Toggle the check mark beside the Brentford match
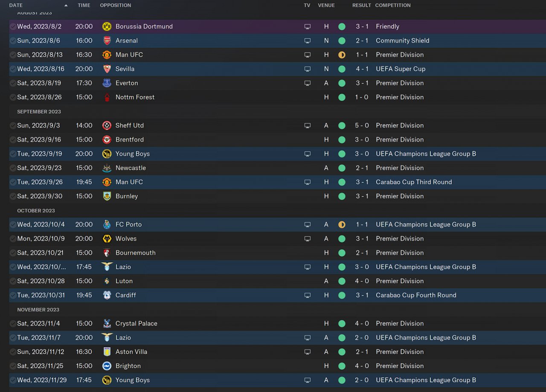This screenshot has width=546, height=392. (13, 139)
